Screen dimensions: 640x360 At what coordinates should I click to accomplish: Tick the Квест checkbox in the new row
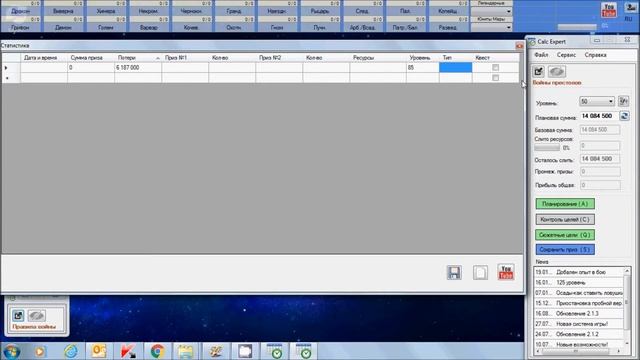point(495,78)
